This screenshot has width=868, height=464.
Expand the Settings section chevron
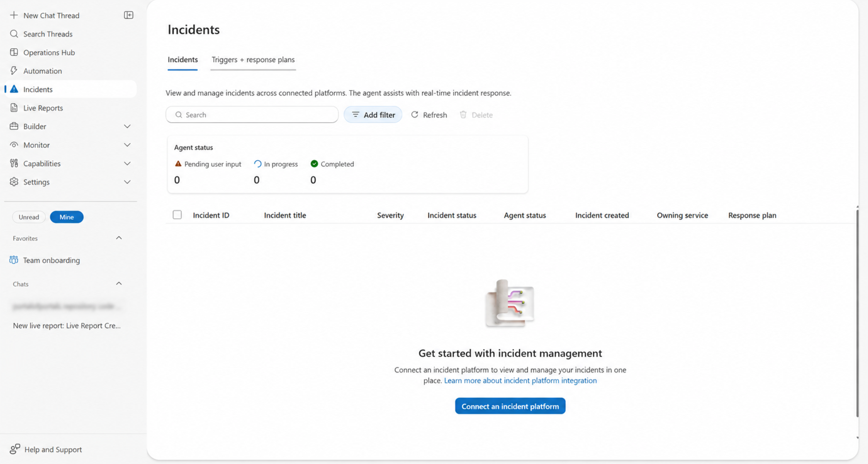tap(127, 182)
